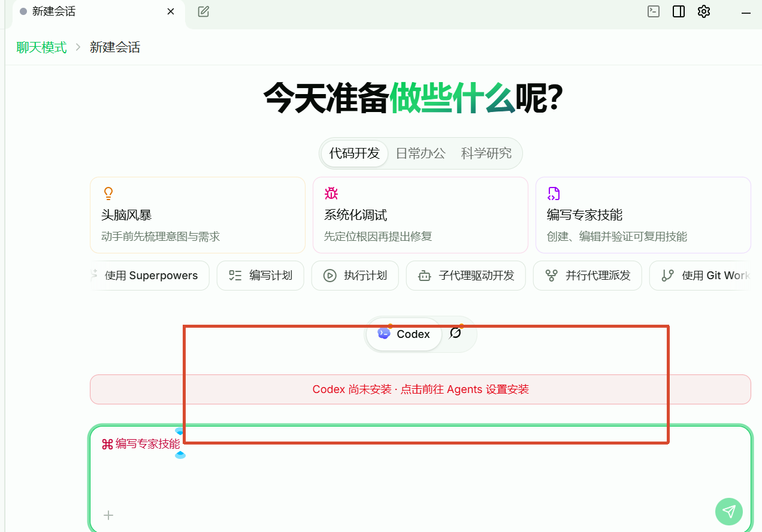Viewport: 762px width, 532px height.
Task: Select the 新建会话 tab
Action: click(x=99, y=13)
